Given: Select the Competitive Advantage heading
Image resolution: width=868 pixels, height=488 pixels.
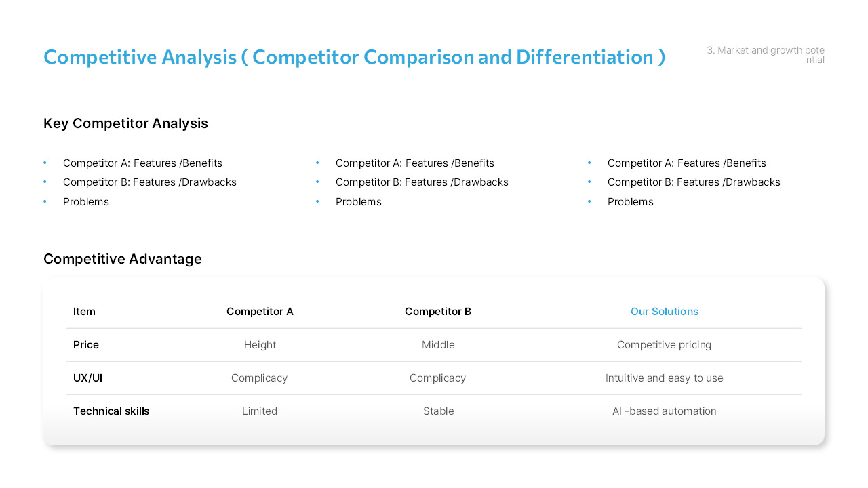Looking at the screenshot, I should [x=123, y=259].
